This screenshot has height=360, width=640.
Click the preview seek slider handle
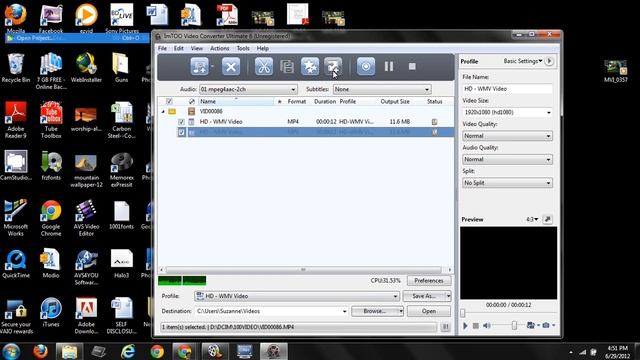463,313
